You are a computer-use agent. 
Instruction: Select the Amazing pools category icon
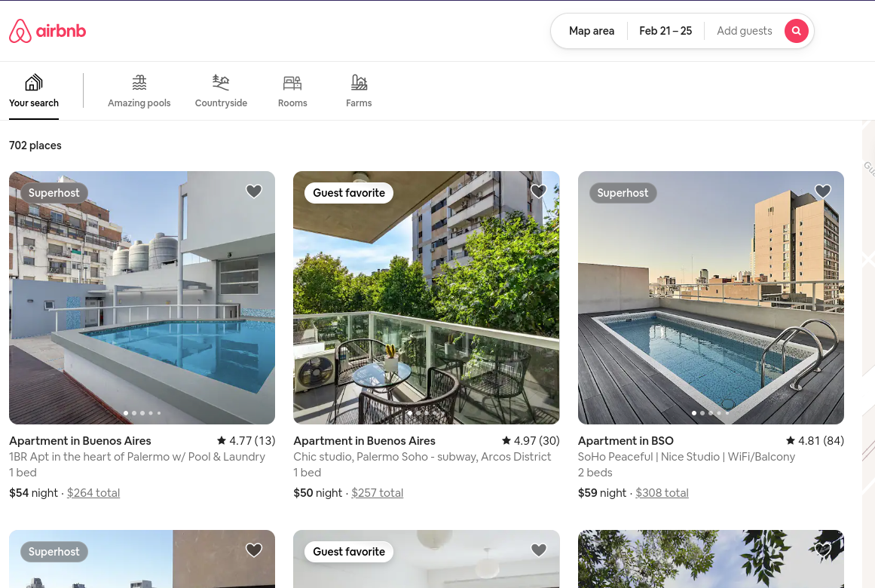[x=139, y=82]
